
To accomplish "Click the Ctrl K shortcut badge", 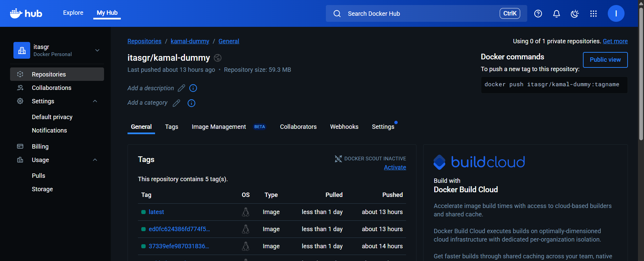I will pyautogui.click(x=510, y=13).
